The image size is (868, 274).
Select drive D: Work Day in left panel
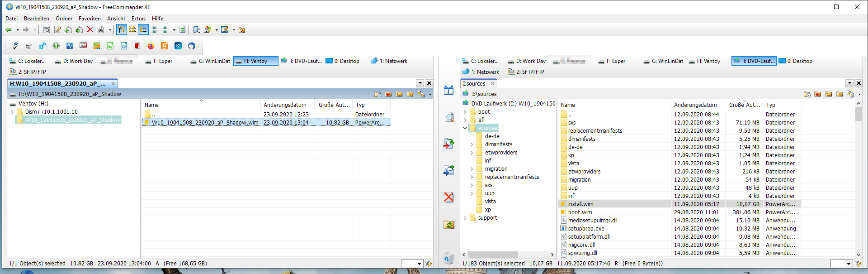coord(74,61)
